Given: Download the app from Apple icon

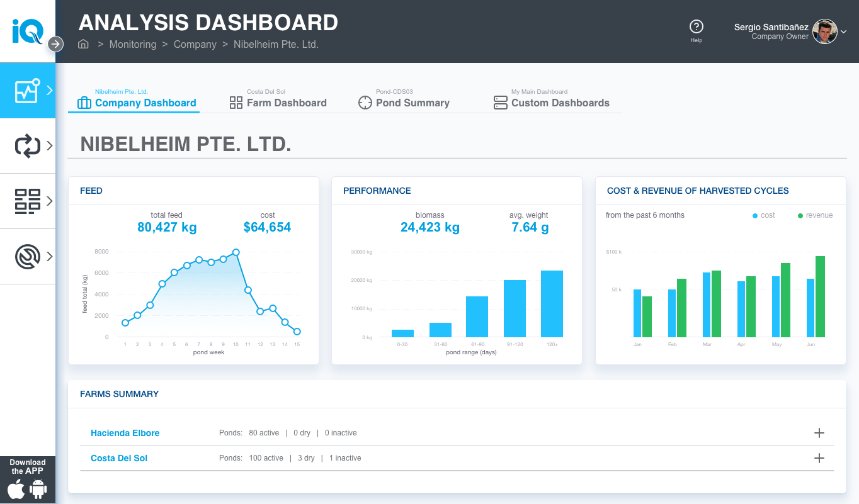Looking at the screenshot, I should [x=16, y=489].
